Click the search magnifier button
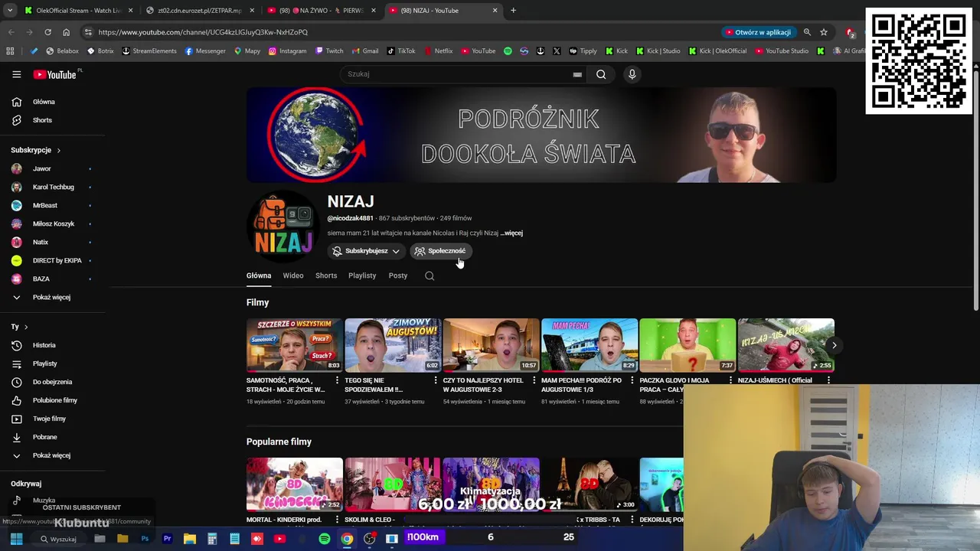 (601, 74)
